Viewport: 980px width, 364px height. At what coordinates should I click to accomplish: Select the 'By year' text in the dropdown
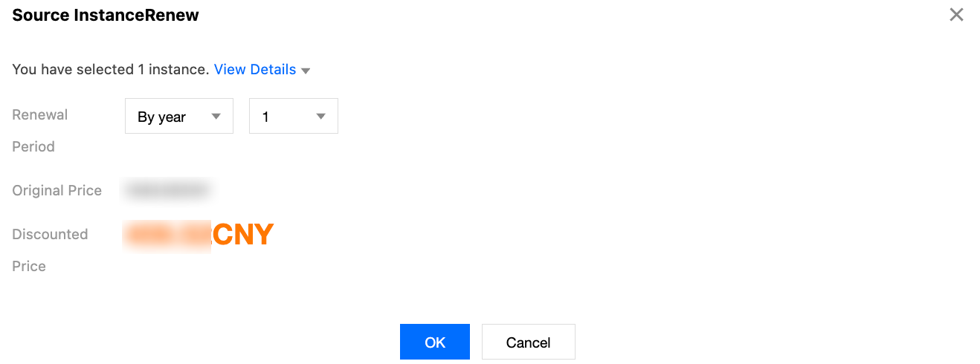pos(162,117)
